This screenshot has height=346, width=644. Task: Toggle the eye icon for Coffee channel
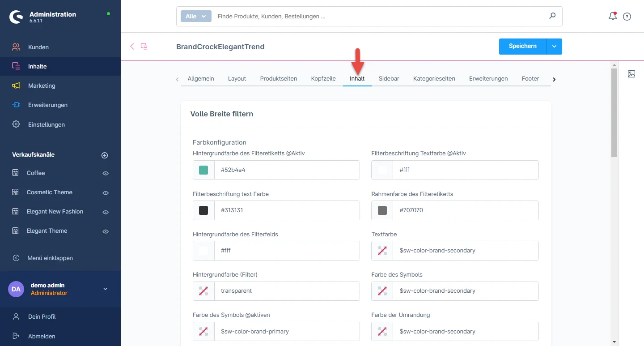click(106, 173)
